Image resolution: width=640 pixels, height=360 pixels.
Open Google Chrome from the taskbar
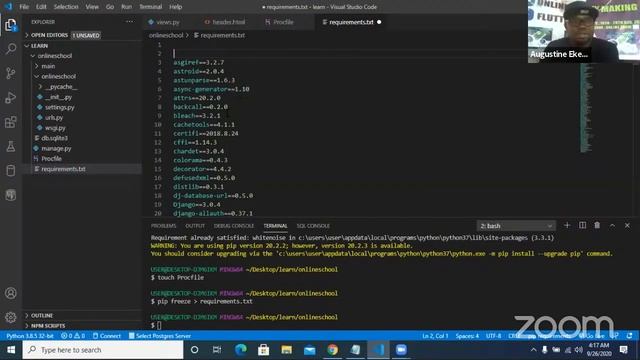coord(333,350)
